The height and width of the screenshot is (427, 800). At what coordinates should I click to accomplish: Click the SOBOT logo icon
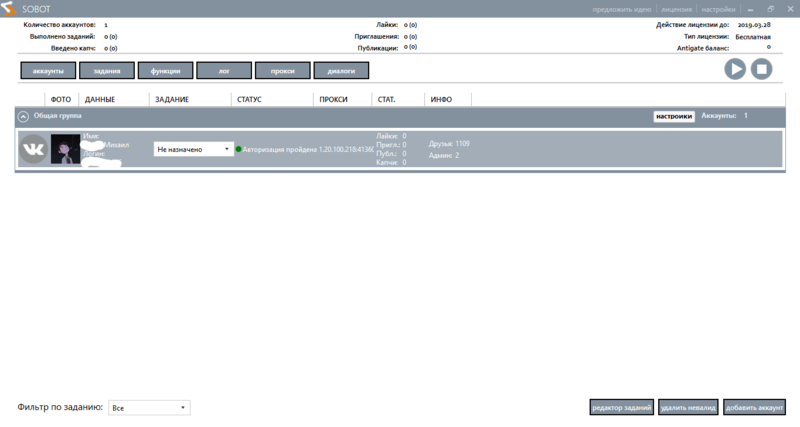point(8,9)
